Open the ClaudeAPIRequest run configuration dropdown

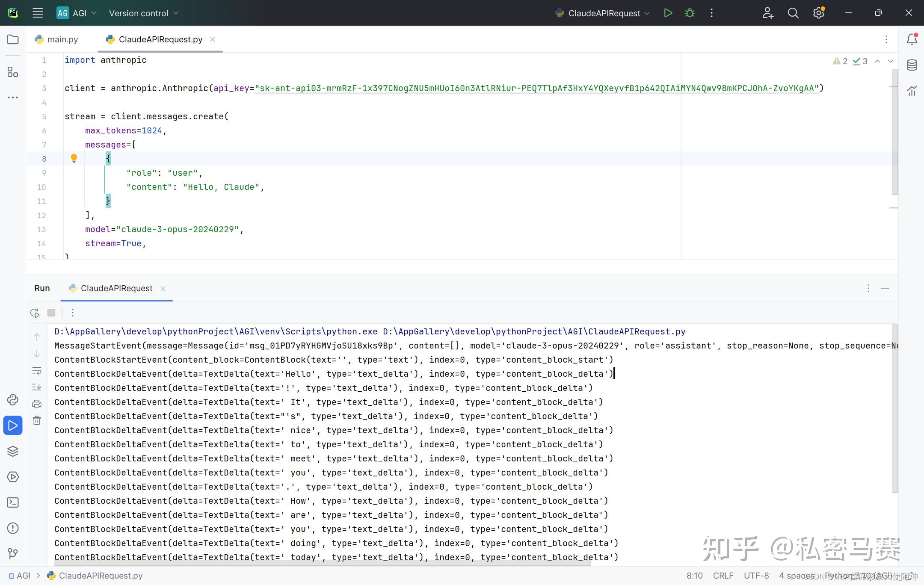[x=601, y=13]
